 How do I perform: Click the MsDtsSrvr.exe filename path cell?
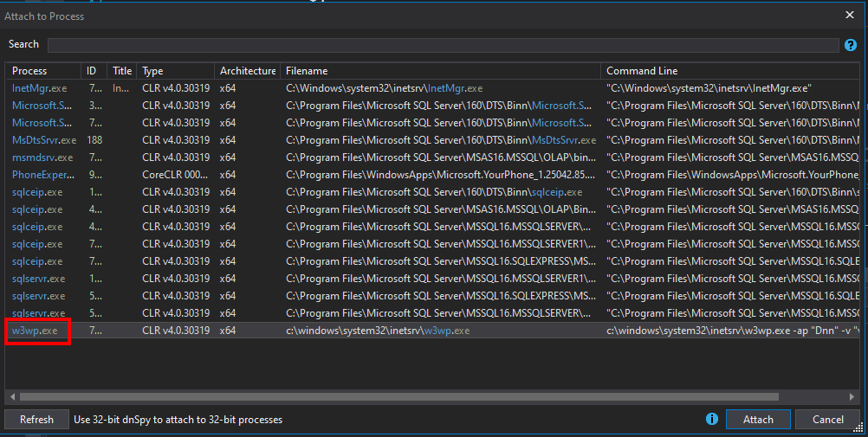(441, 140)
